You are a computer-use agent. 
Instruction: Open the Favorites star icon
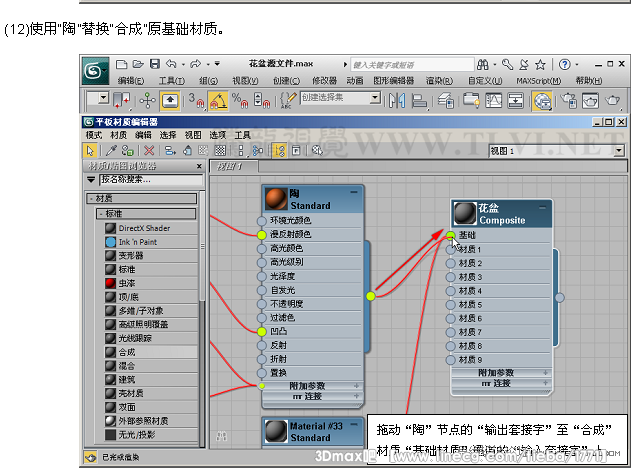540,64
